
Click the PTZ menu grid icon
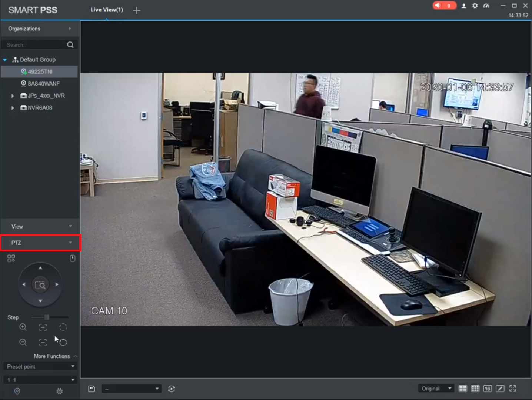coord(11,258)
